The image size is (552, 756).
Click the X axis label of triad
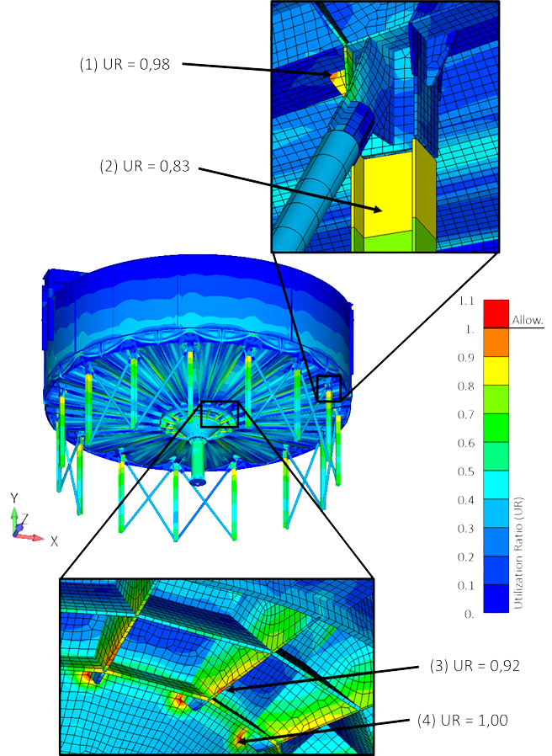53,541
